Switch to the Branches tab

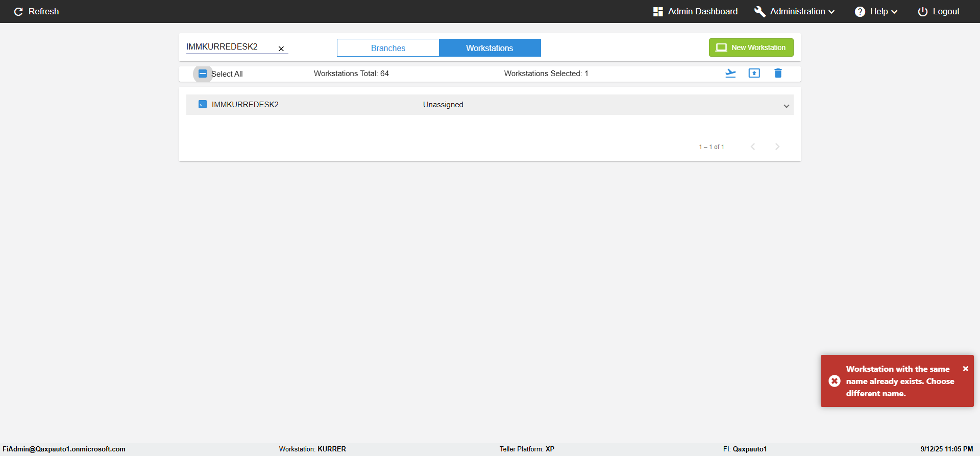388,48
